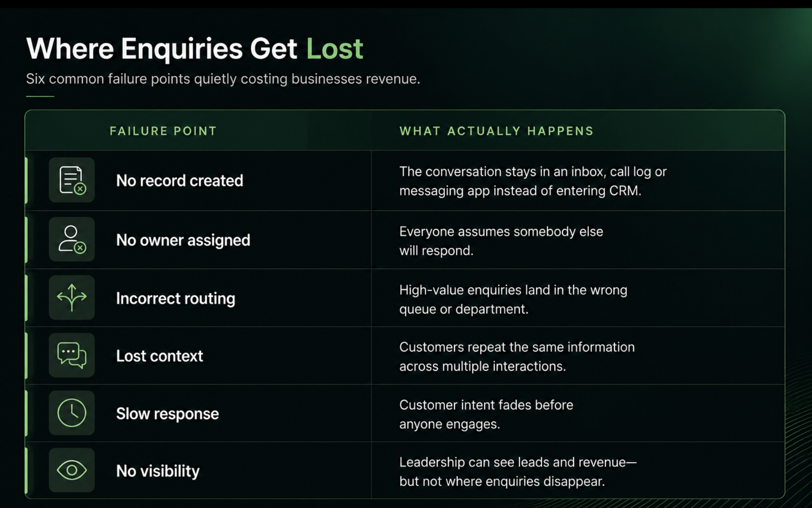Click the WHAT ACTUALLY HAPPENS column header
The width and height of the screenshot is (812, 508).
(x=497, y=131)
